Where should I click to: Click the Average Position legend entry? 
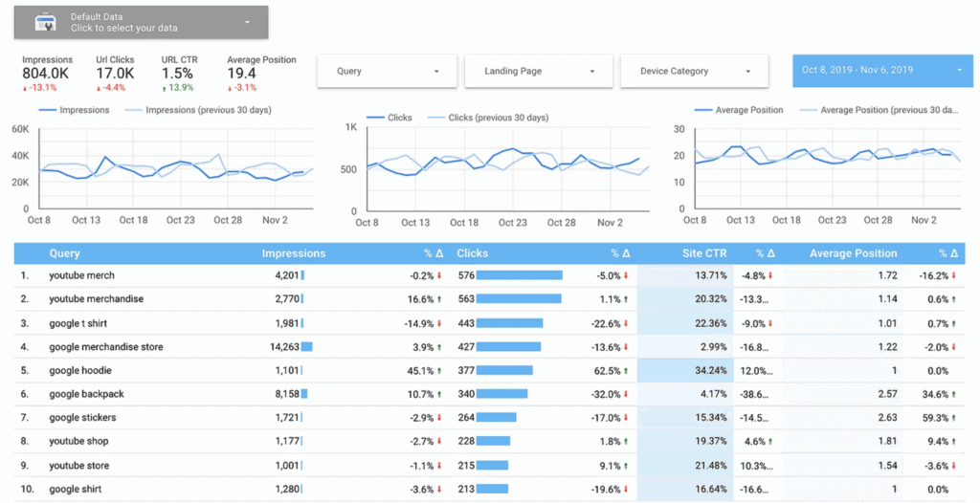(x=738, y=110)
